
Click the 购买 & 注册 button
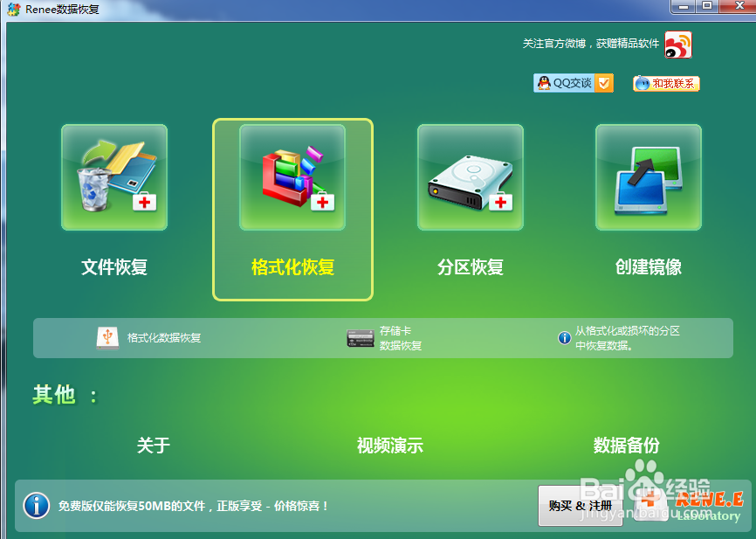tap(579, 507)
